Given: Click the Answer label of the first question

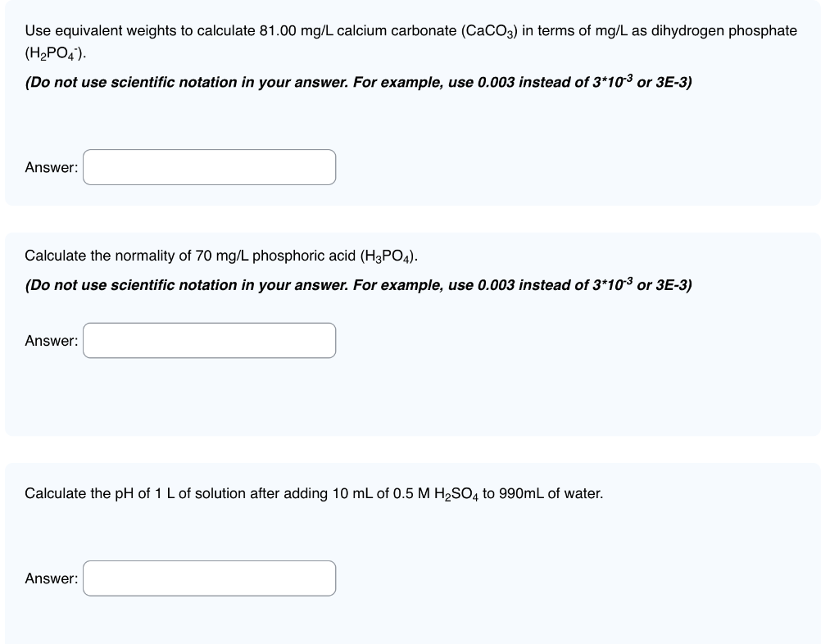Looking at the screenshot, I should pos(51,167).
